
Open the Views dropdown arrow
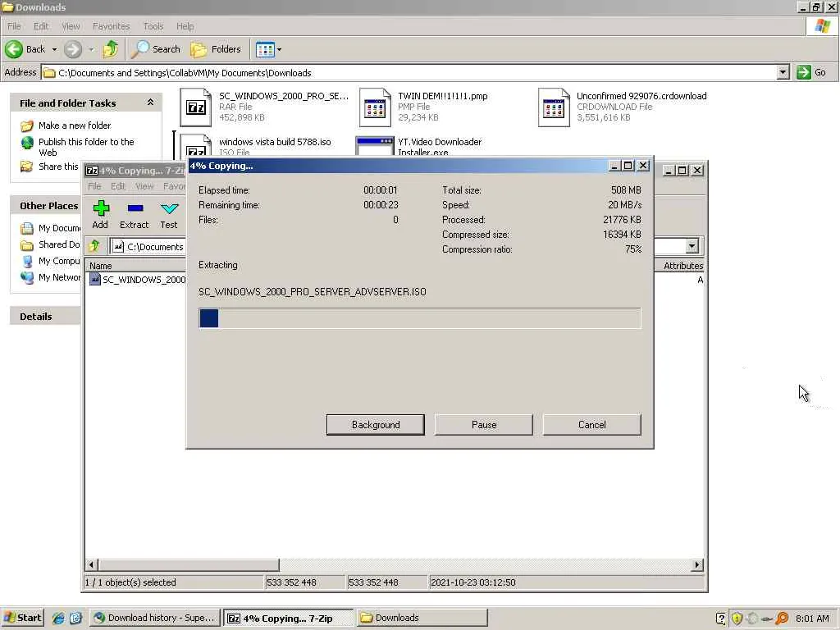pyautogui.click(x=279, y=49)
